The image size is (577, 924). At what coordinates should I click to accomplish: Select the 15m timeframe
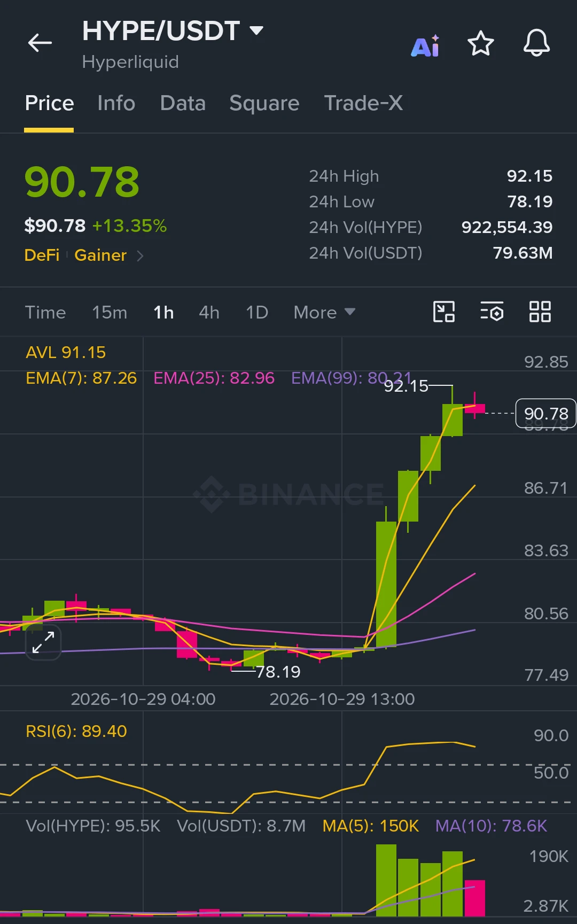(110, 313)
